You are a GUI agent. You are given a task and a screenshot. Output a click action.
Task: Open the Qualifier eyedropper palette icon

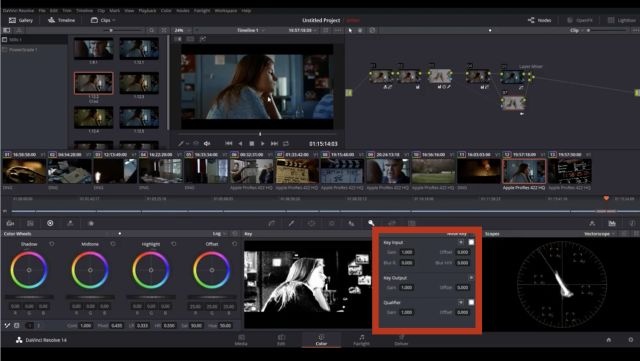[291, 223]
